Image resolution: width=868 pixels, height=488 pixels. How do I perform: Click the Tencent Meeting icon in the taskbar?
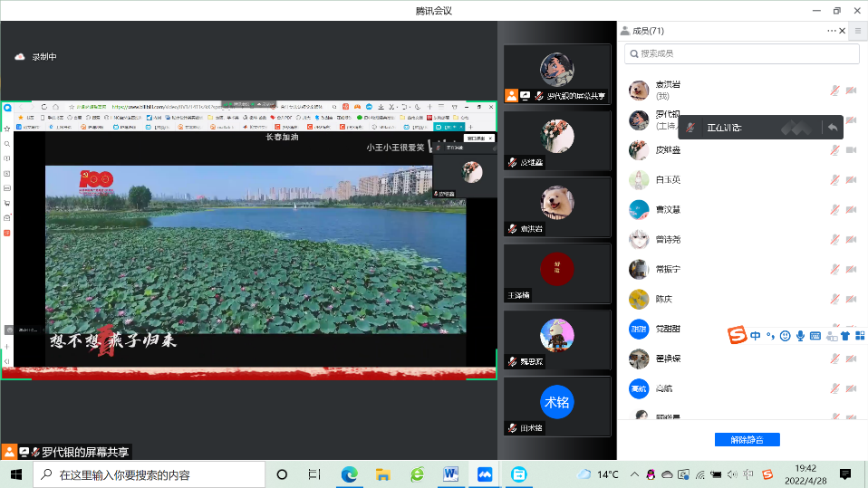(485, 474)
